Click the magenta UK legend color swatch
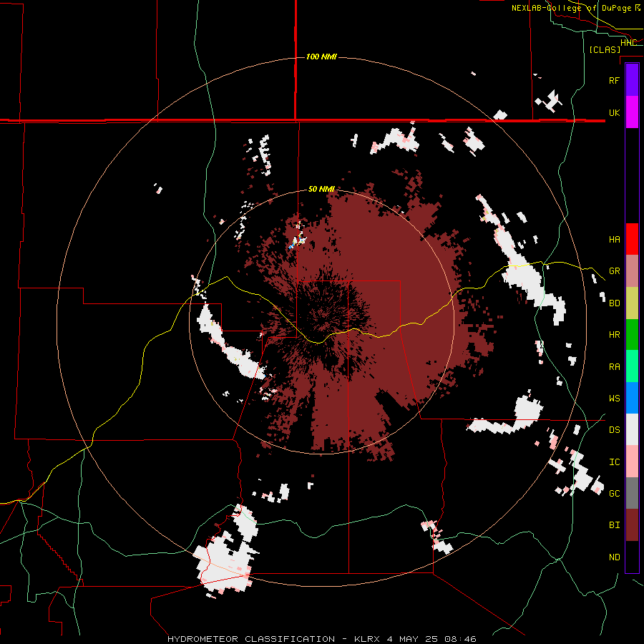This screenshot has width=644, height=644. 632,112
